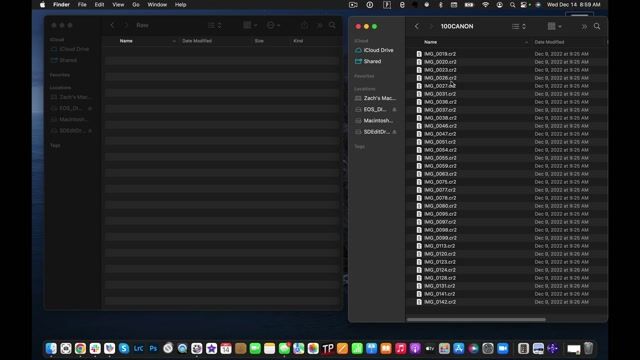
Task: Open the Apple menu
Action: [42, 5]
